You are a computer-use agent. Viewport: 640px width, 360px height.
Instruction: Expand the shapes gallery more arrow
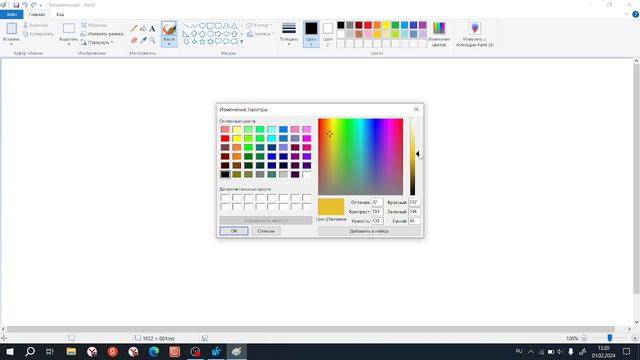point(242,42)
